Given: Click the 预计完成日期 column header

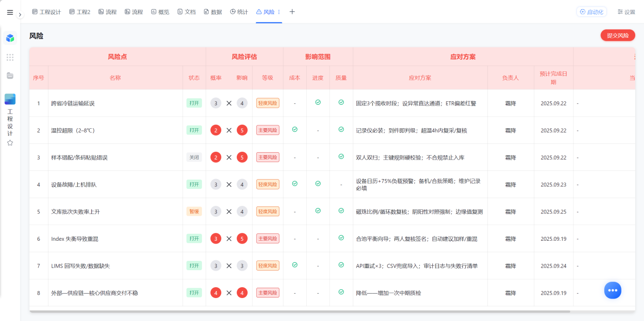Looking at the screenshot, I should (x=553, y=78).
